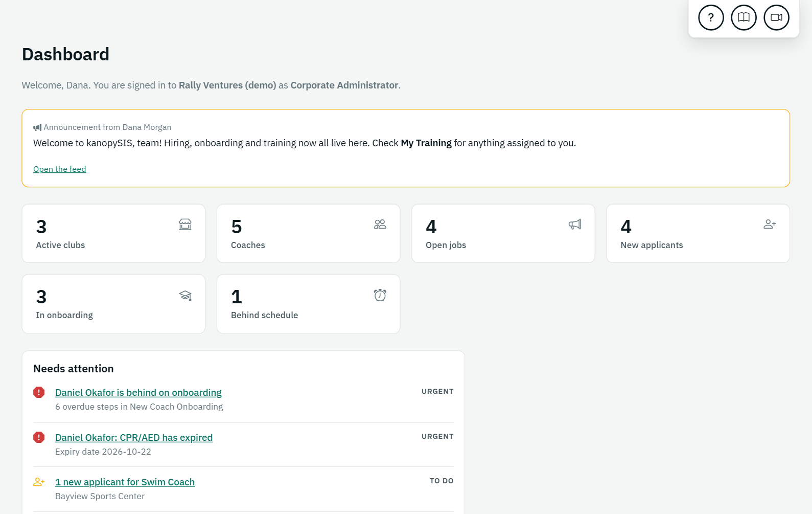Viewport: 812px width, 514px height.
Task: Click the store icon on Active clubs card
Action: click(185, 224)
